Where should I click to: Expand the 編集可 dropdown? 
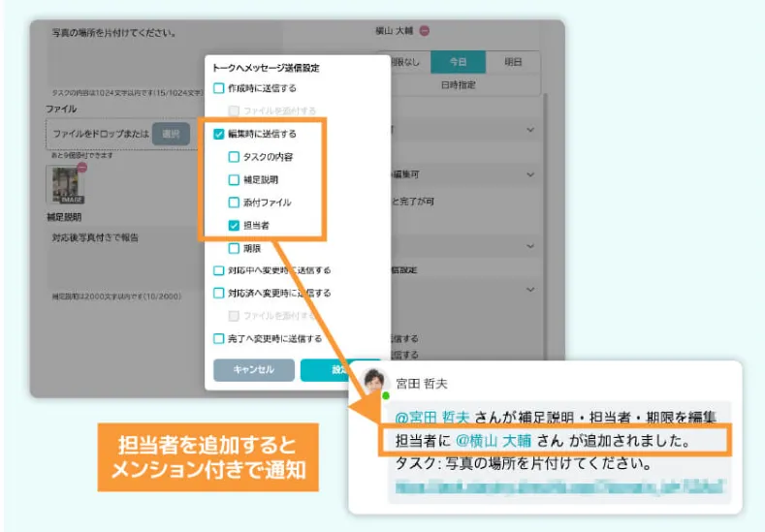coord(530,174)
